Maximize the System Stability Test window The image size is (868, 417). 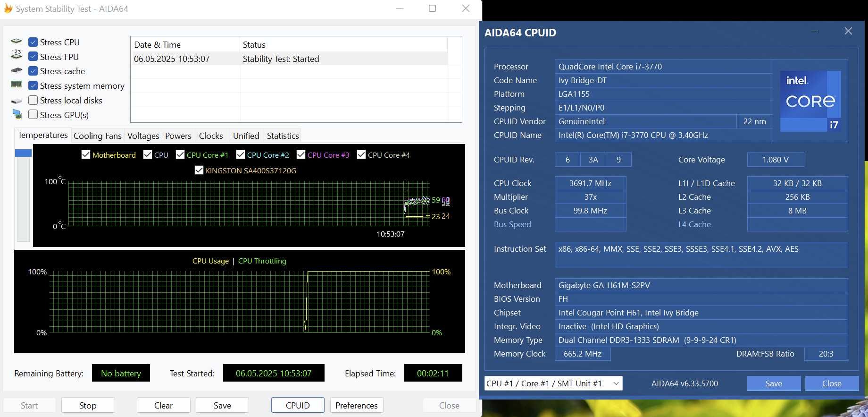432,9
